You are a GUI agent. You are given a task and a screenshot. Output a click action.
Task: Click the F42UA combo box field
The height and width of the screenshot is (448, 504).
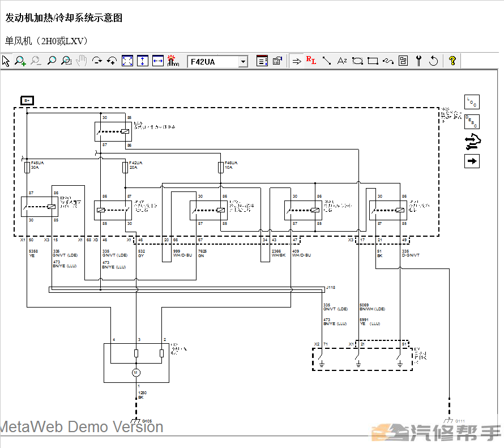[x=217, y=61]
